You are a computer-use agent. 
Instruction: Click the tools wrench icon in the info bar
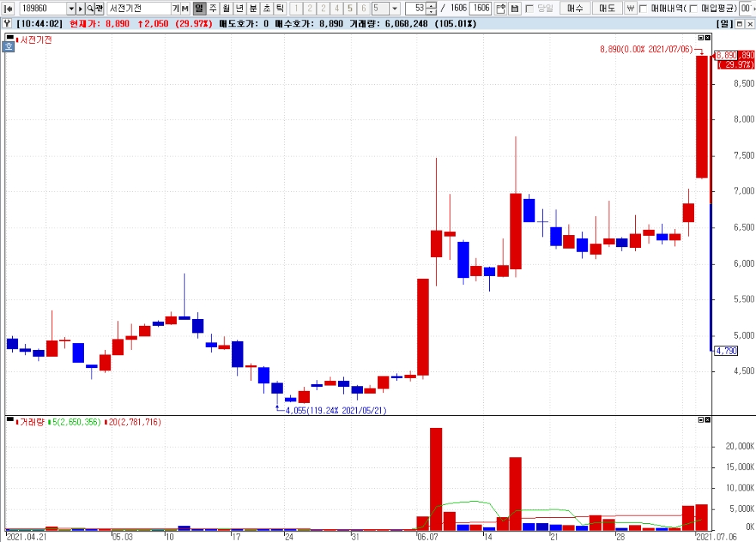point(8,23)
